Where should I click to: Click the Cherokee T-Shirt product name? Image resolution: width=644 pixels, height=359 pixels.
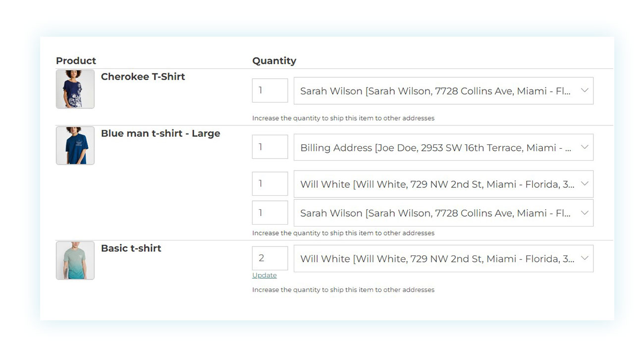coord(143,76)
